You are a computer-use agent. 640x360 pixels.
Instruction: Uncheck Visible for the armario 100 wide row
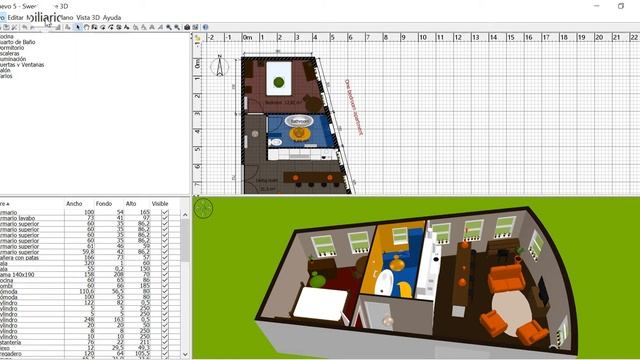point(164,212)
